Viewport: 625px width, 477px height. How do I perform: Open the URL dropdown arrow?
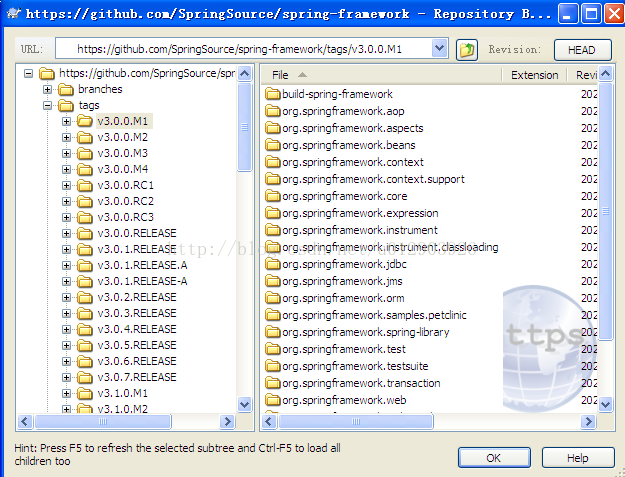[x=439, y=49]
